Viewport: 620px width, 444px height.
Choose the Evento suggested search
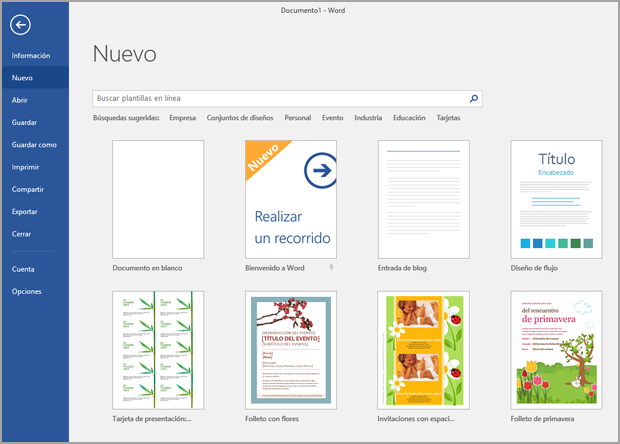333,118
